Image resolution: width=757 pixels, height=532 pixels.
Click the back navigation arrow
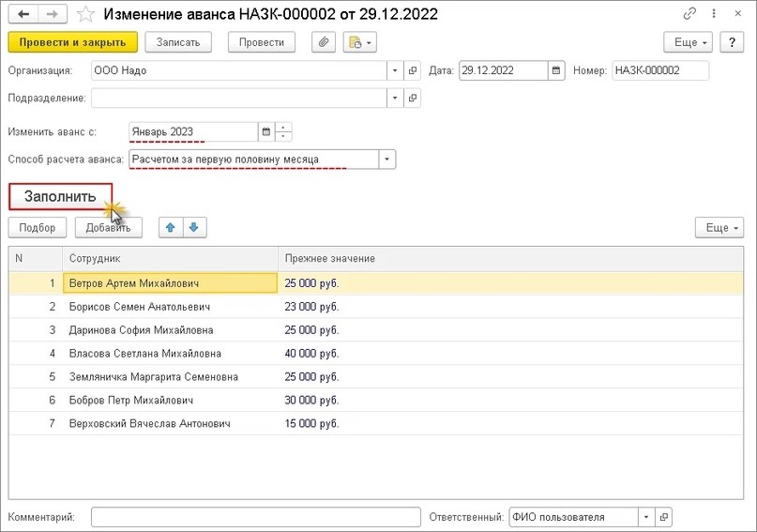(x=23, y=14)
